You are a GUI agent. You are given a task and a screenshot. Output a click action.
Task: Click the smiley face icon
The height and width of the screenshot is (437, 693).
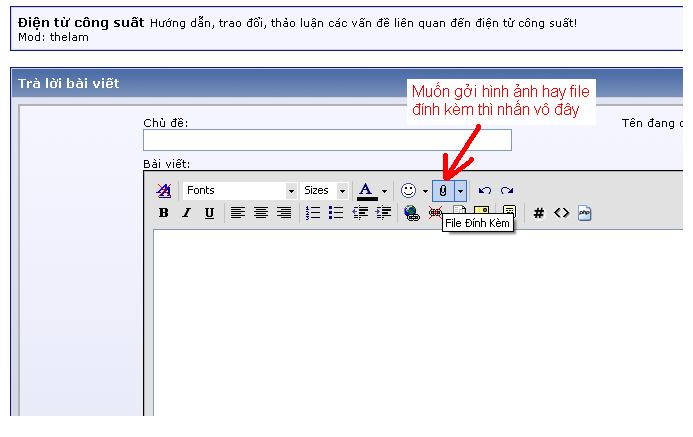coord(408,191)
